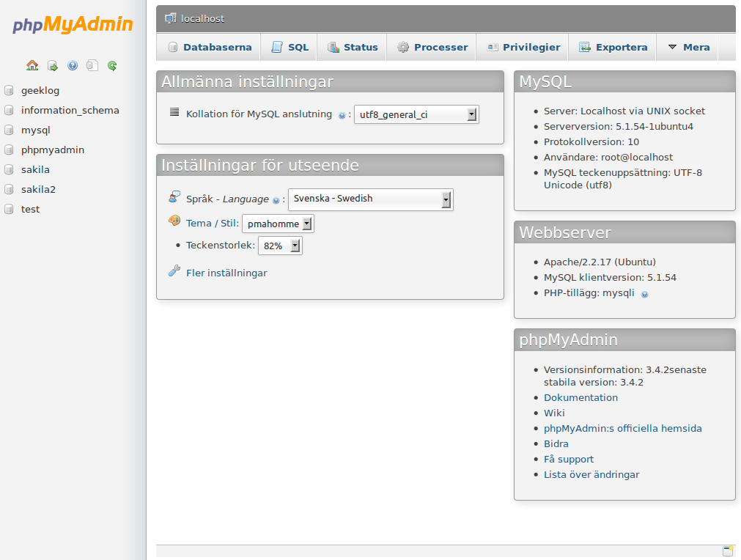Open Lista över ändringar link
Image resolution: width=741 pixels, height=560 pixels.
591,474
